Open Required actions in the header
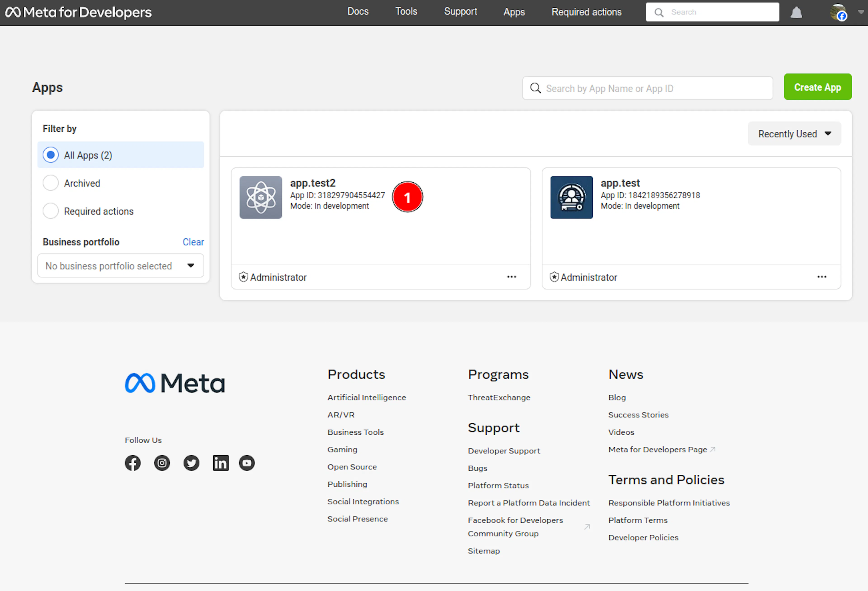 point(586,12)
